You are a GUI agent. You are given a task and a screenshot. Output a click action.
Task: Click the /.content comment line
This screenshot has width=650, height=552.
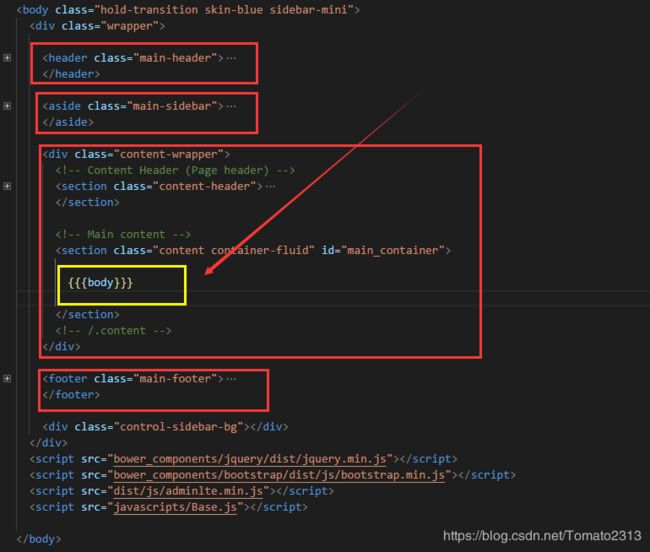[x=113, y=331]
